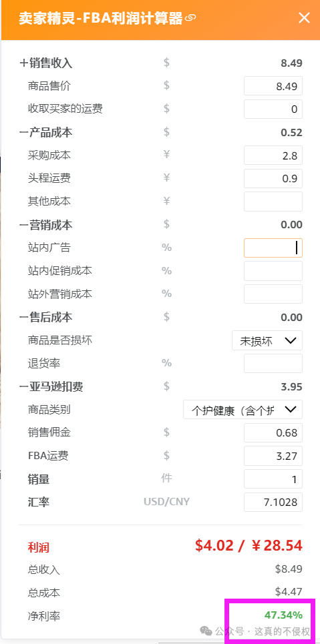This screenshot has width=320, height=644.
Task: Edit the 采购成本 value field
Action: click(x=273, y=155)
